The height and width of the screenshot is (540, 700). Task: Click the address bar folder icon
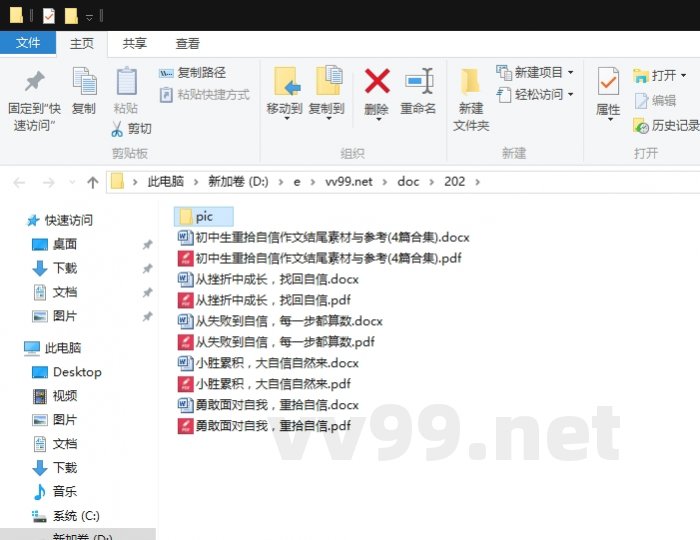117,182
